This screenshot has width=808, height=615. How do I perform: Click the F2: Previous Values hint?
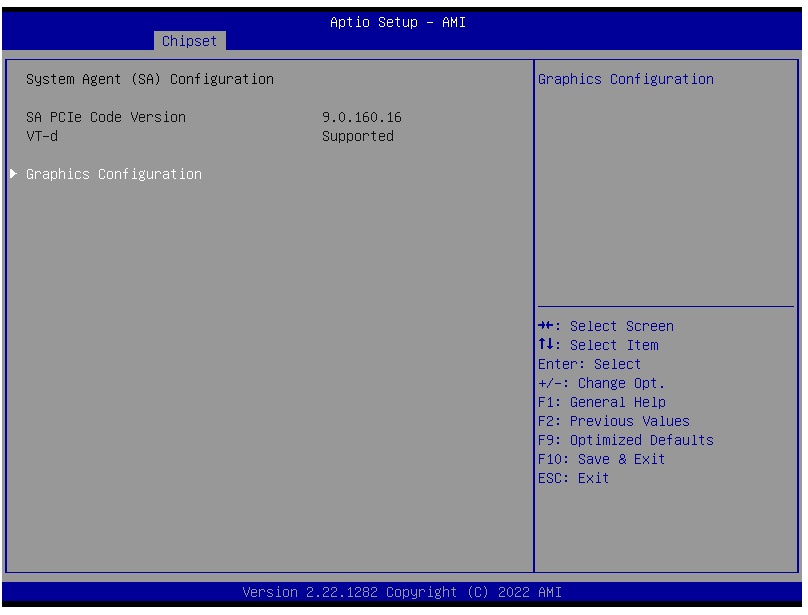(x=613, y=421)
